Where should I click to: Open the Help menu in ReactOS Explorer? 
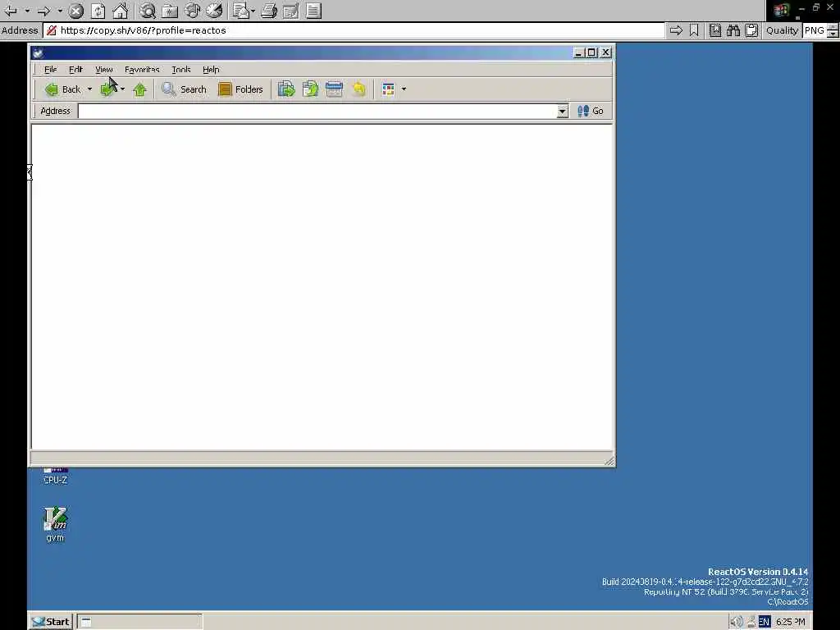coord(211,69)
